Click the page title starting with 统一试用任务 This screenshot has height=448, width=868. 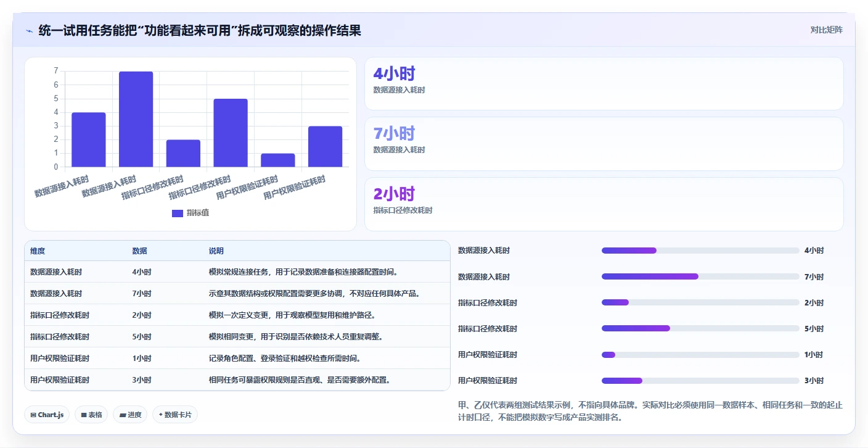[200, 30]
